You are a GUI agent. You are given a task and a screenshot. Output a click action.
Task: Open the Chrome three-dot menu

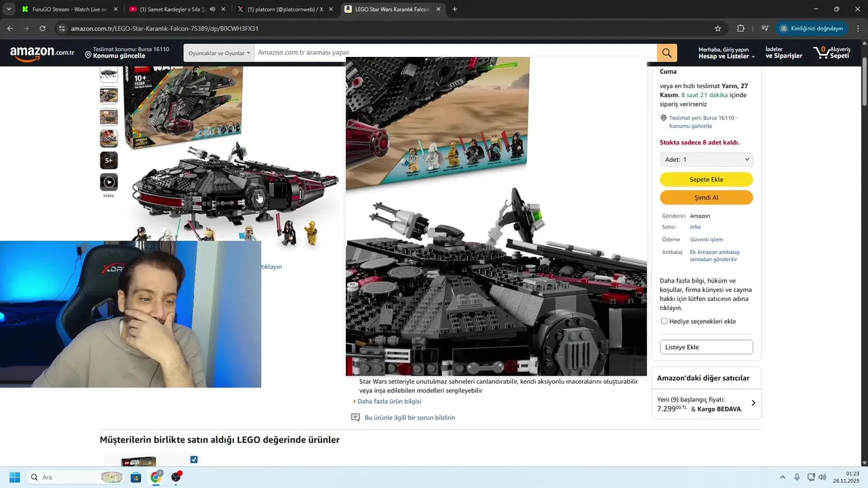(x=858, y=28)
